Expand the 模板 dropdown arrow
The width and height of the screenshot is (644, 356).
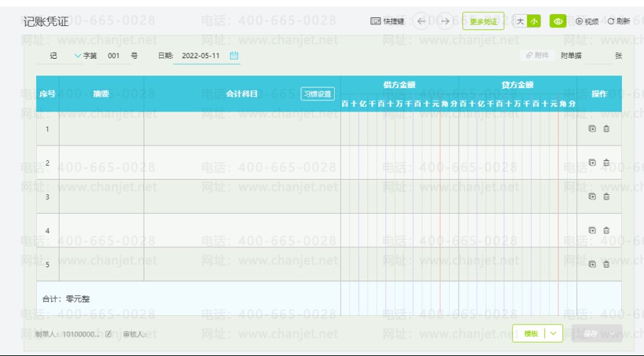553,333
